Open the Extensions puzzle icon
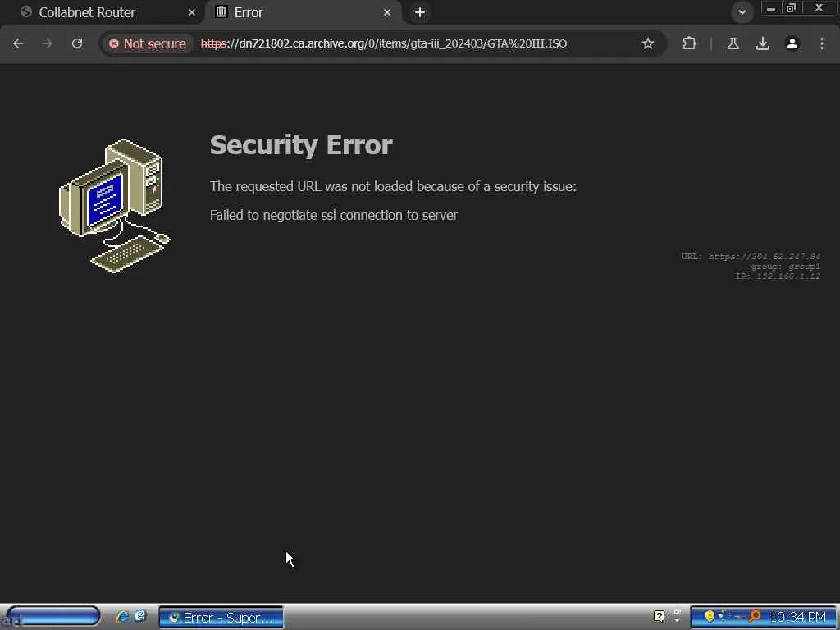This screenshot has height=630, width=840. coord(689,43)
